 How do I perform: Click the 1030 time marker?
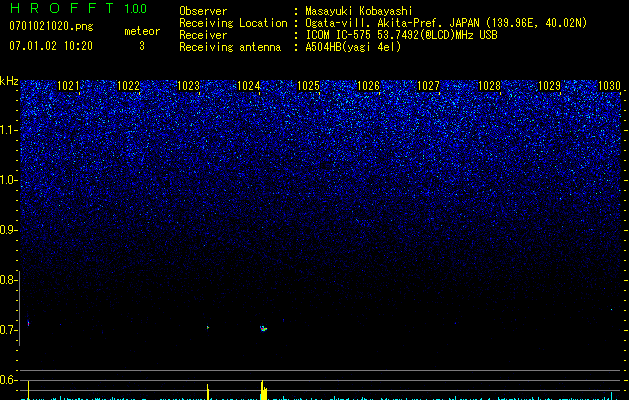click(609, 85)
